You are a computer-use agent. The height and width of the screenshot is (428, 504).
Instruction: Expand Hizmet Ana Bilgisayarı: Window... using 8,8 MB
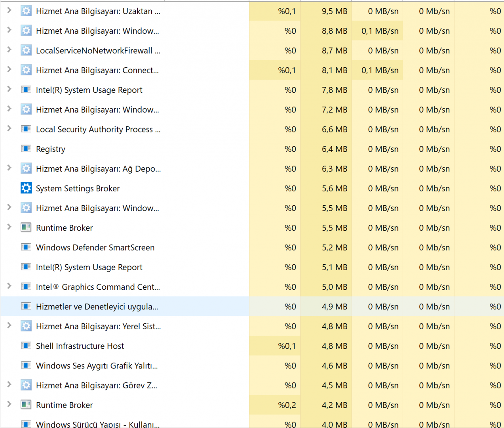pos(9,30)
